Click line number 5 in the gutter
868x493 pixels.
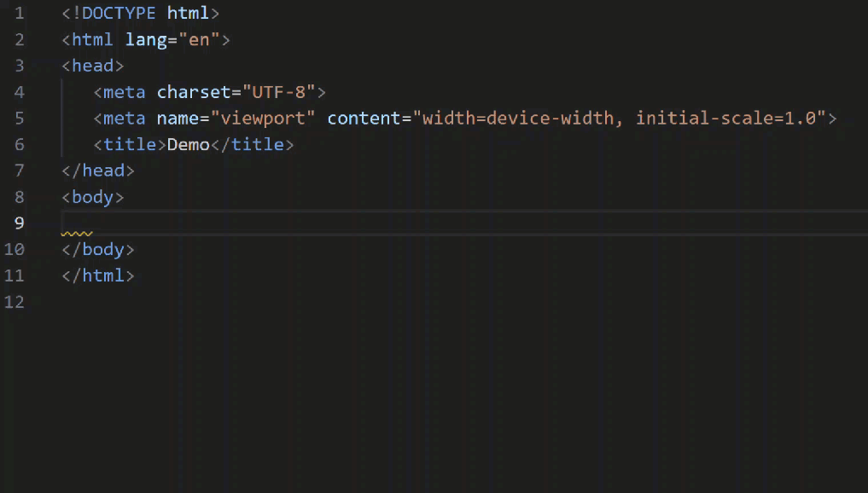[20, 119]
